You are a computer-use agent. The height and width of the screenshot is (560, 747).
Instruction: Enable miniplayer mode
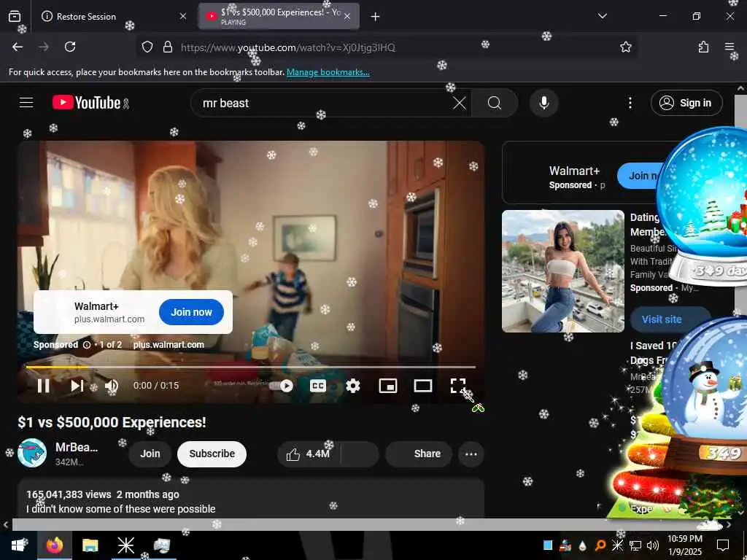388,386
